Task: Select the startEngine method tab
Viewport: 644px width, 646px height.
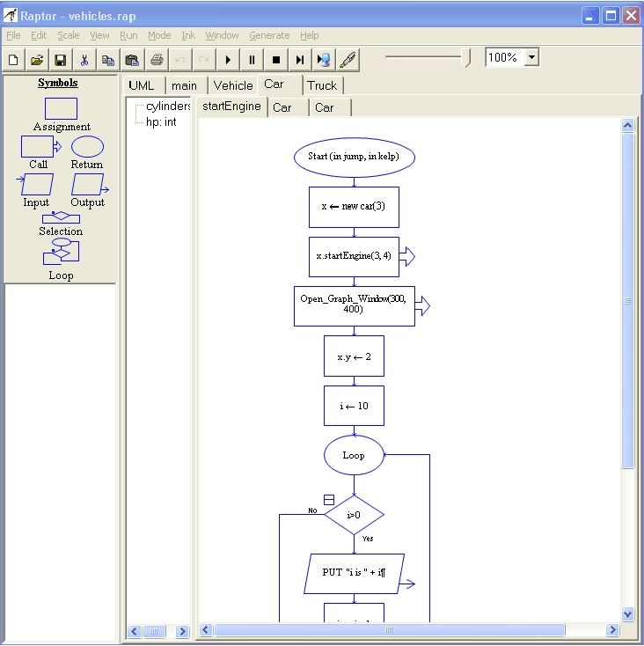Action: click(x=231, y=106)
